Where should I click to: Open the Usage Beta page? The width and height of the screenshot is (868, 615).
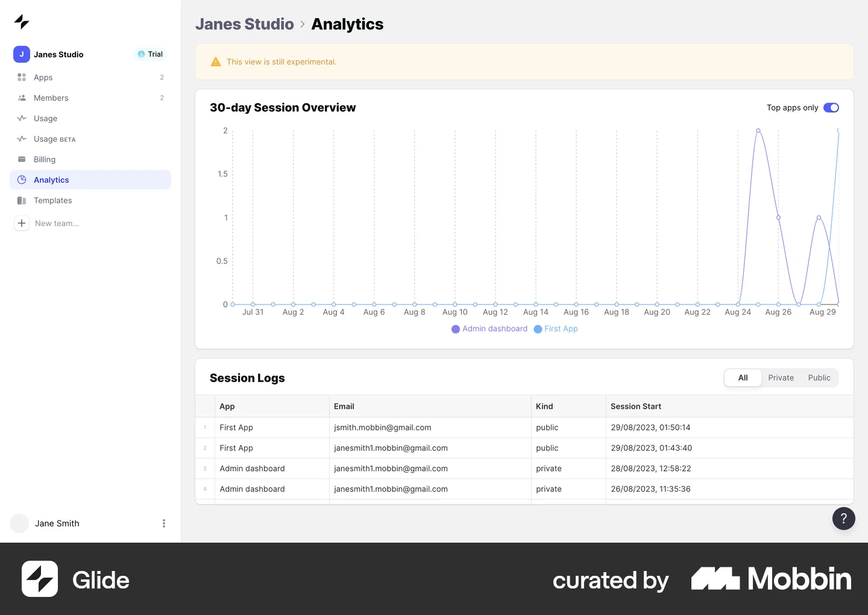coord(90,139)
